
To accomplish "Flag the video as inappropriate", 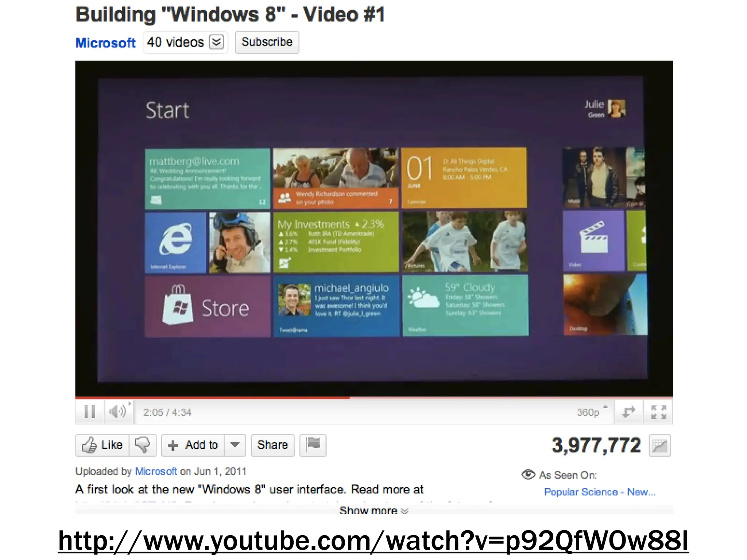I will coord(313,445).
